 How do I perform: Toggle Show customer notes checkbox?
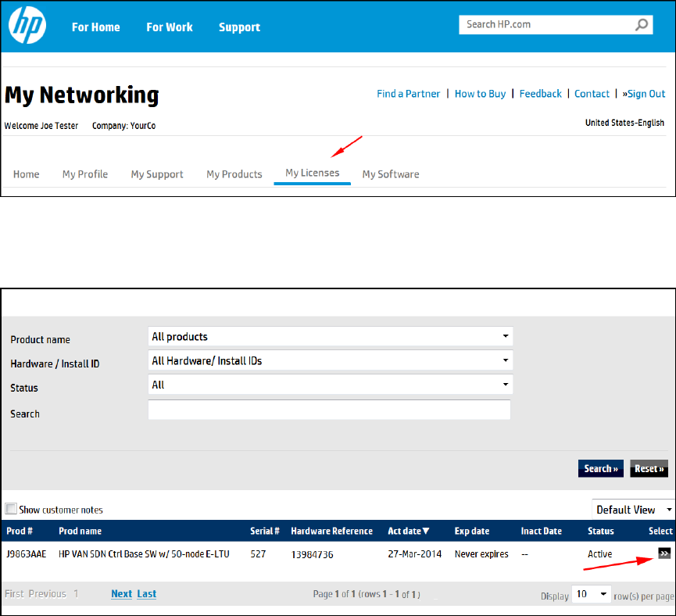[x=11, y=509]
